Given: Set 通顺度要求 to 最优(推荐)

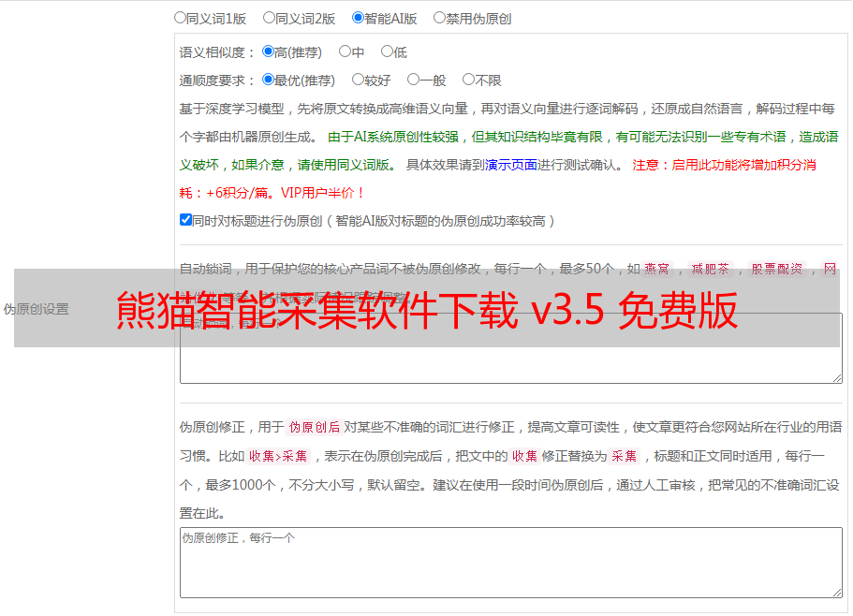Looking at the screenshot, I should click(x=268, y=80).
